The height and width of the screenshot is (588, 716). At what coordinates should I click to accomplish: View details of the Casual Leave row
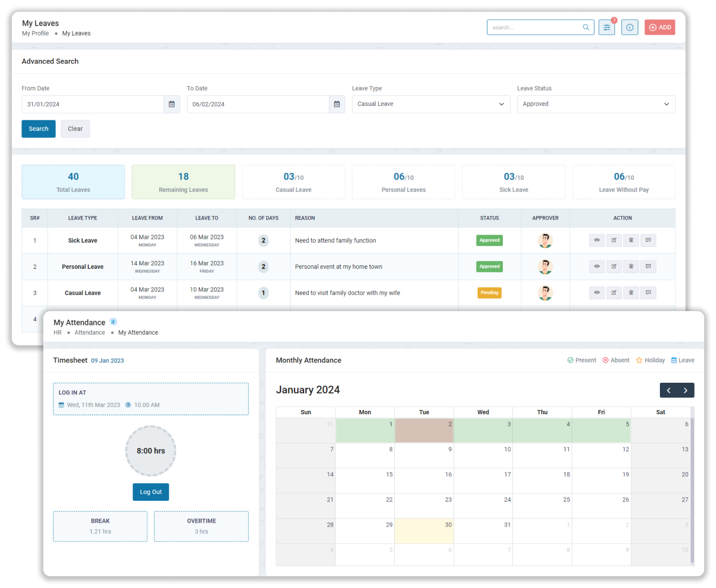coord(597,293)
